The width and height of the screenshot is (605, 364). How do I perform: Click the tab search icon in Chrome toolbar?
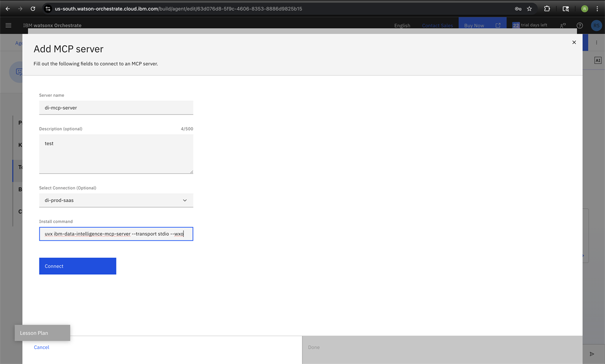[x=566, y=9]
